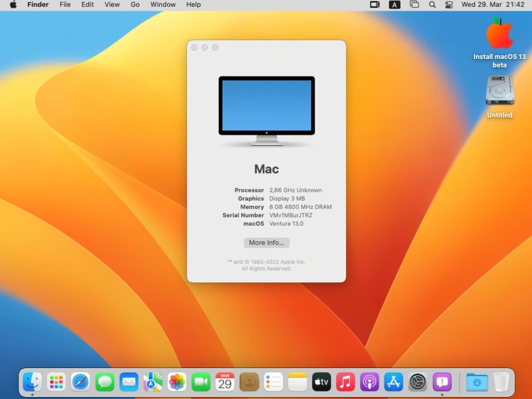Open Launchpad in the Dock
This screenshot has width=532, height=399.
(x=56, y=382)
